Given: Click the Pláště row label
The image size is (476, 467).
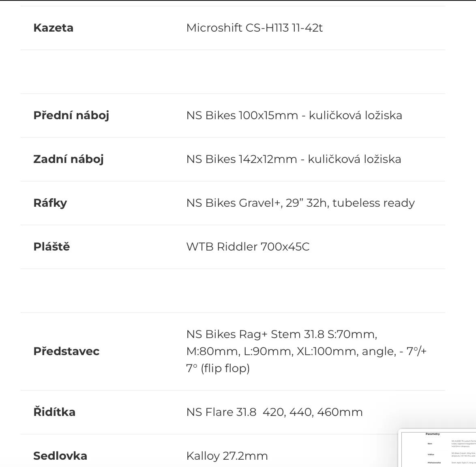Looking at the screenshot, I should pos(51,247).
